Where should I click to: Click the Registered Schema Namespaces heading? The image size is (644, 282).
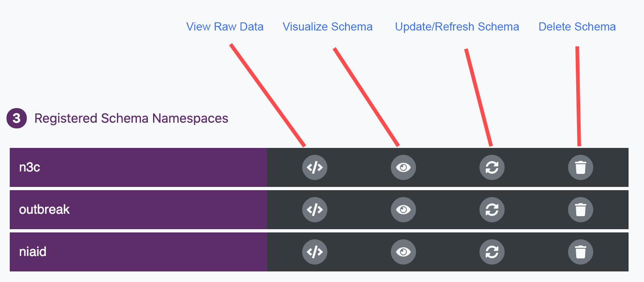pyautogui.click(x=131, y=118)
